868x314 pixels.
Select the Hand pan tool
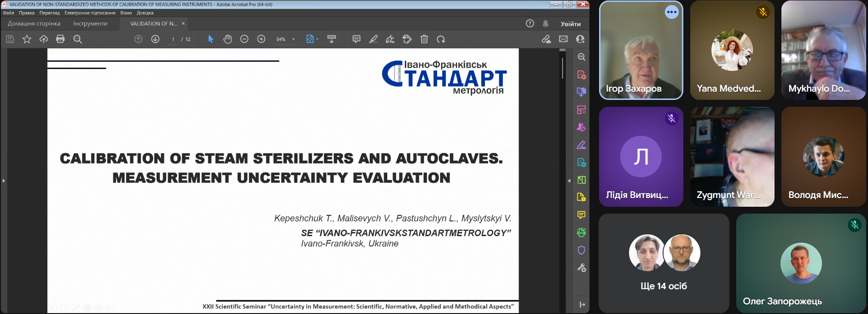[x=227, y=39]
